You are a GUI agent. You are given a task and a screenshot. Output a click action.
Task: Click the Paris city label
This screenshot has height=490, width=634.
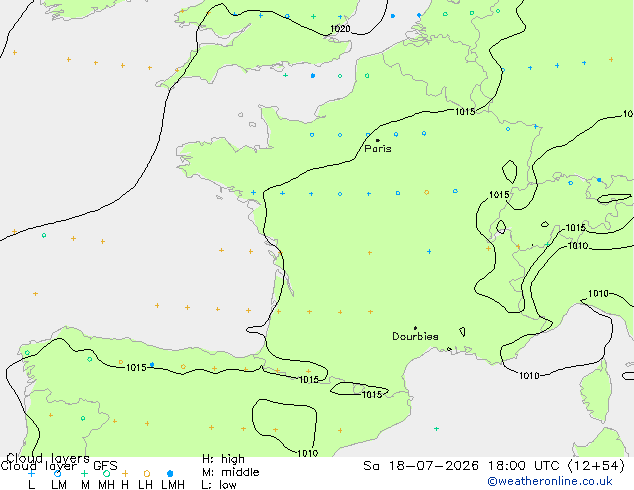point(378,149)
